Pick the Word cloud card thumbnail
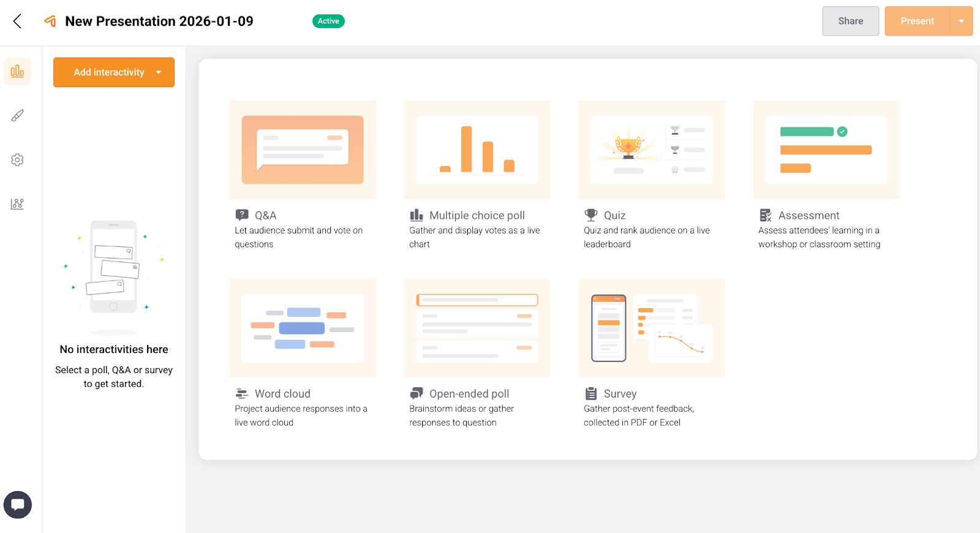 [x=303, y=328]
